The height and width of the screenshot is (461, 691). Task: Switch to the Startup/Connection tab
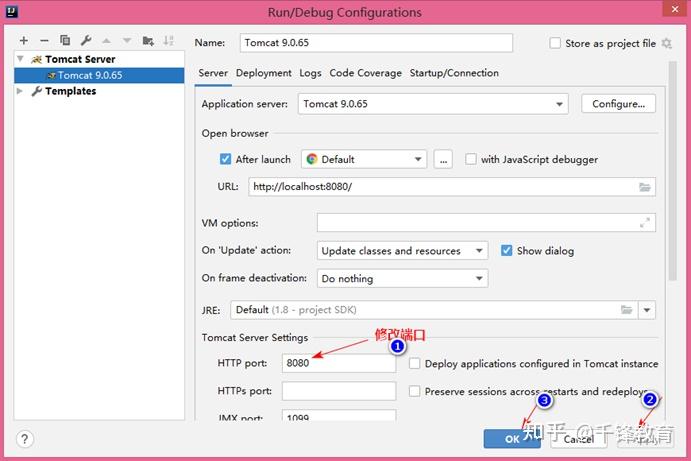point(454,73)
